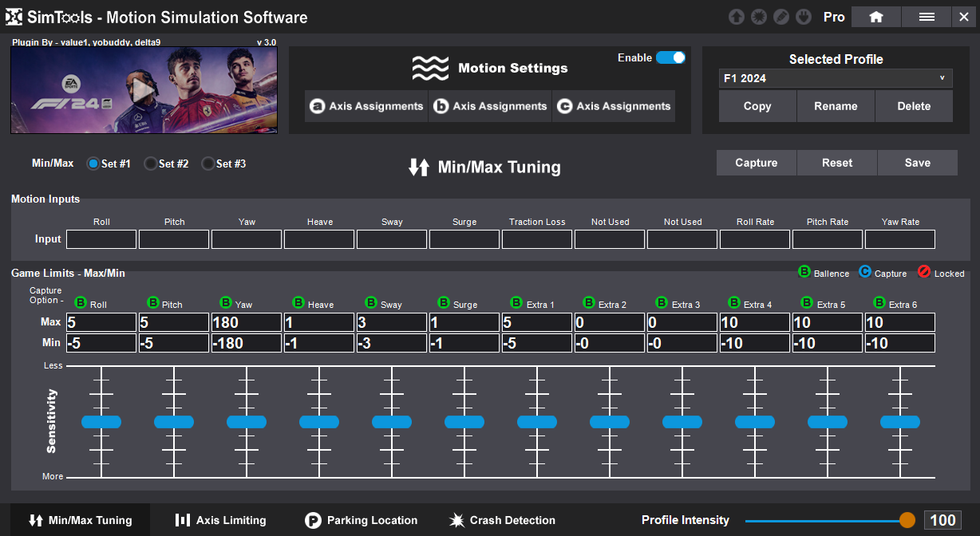This screenshot has width=980, height=536.
Task: Click the Roll balance capture option icon
Action: 81,303
